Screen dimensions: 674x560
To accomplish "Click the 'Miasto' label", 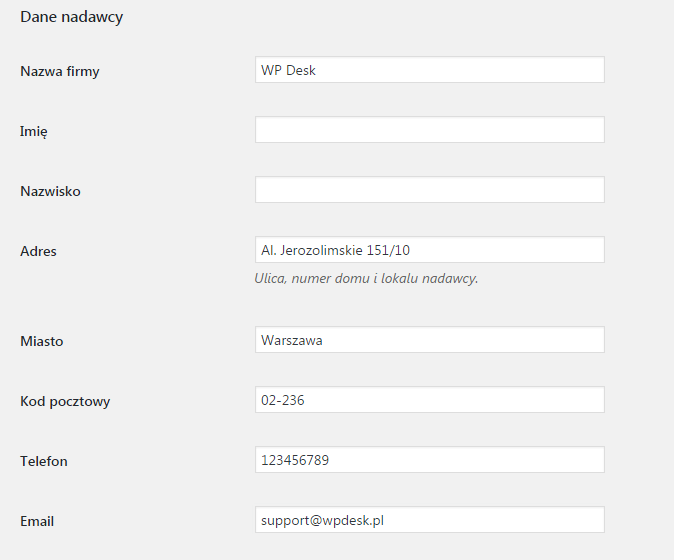I will (41, 341).
